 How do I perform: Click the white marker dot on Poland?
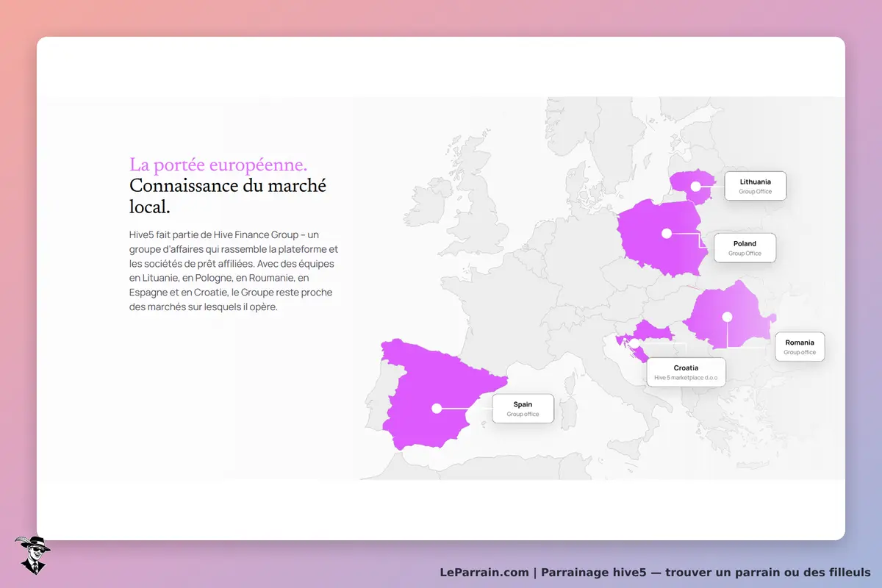(667, 233)
